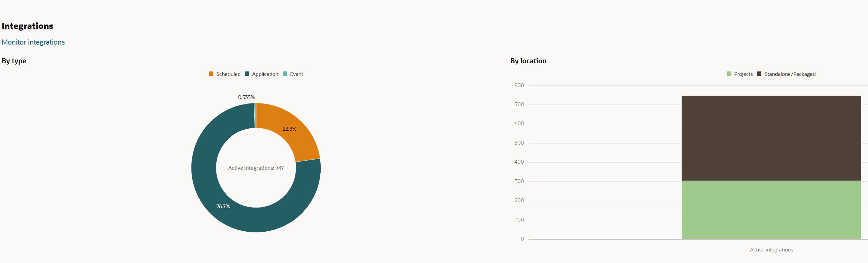Viewport: 868px width, 263px height.
Task: Click the light teal Event legend swatch
Action: (x=285, y=74)
